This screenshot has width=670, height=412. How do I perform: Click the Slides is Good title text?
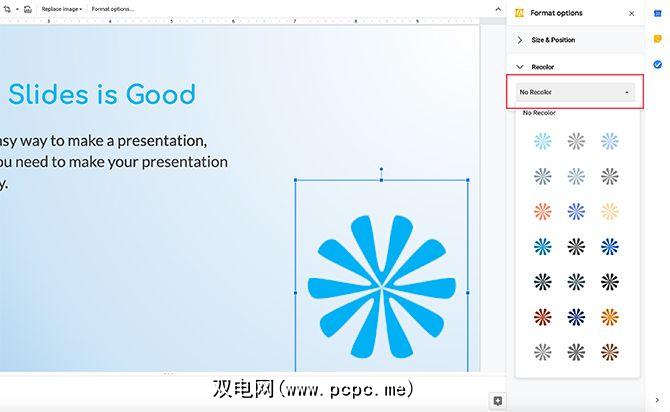pos(102,94)
